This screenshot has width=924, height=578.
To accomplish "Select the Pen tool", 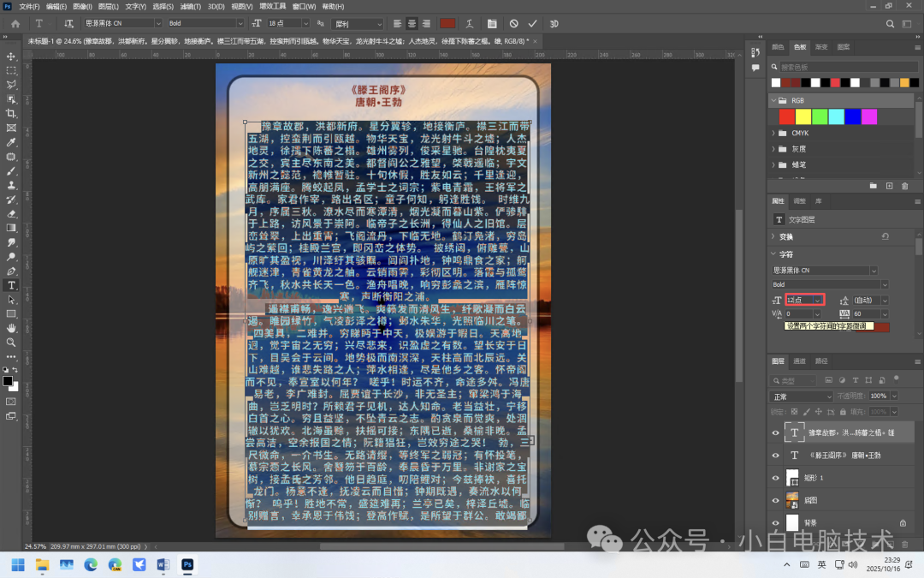I will [11, 271].
